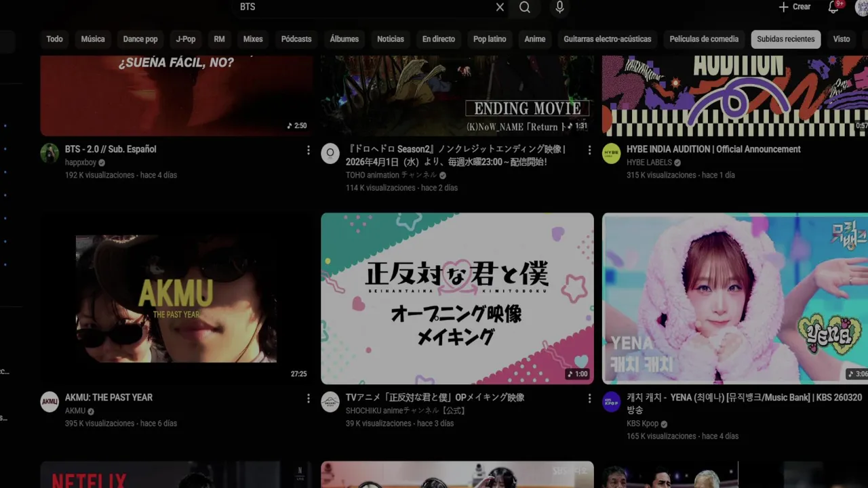The height and width of the screenshot is (488, 868).
Task: Select the Anime filter chip
Action: tap(535, 39)
